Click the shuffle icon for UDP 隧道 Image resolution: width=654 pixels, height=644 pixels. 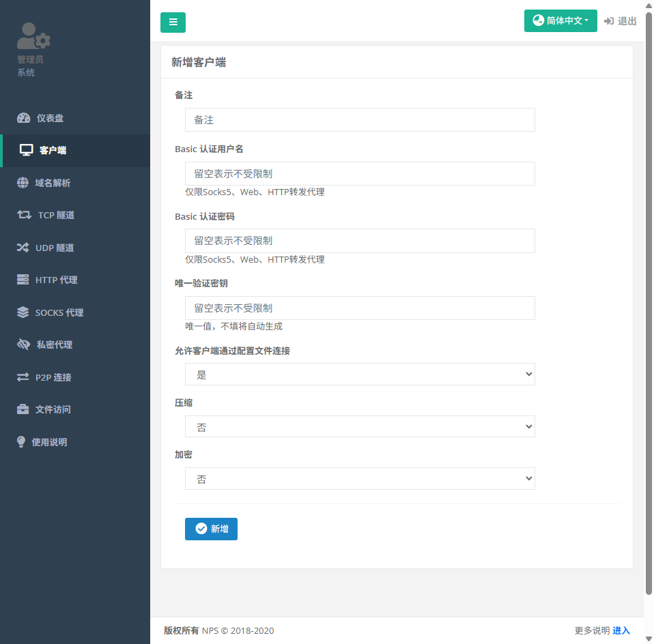23,248
